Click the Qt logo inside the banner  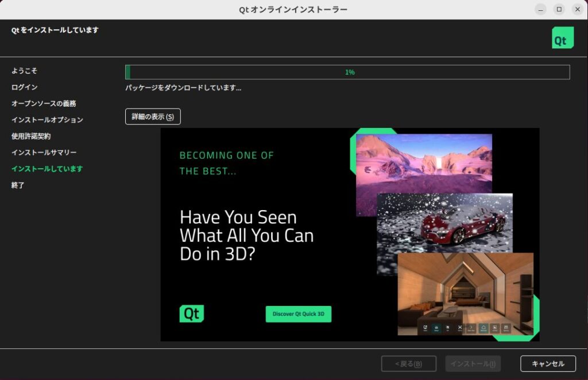191,313
